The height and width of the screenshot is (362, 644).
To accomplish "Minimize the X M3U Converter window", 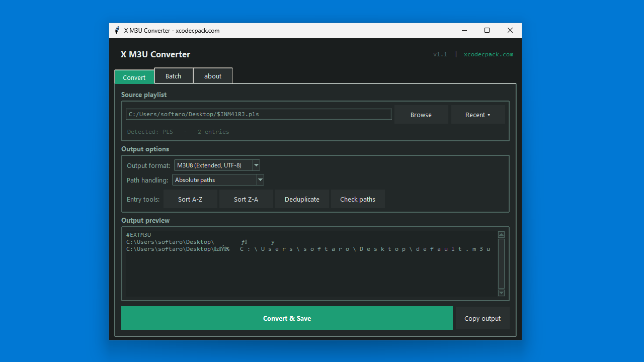I will point(464,30).
